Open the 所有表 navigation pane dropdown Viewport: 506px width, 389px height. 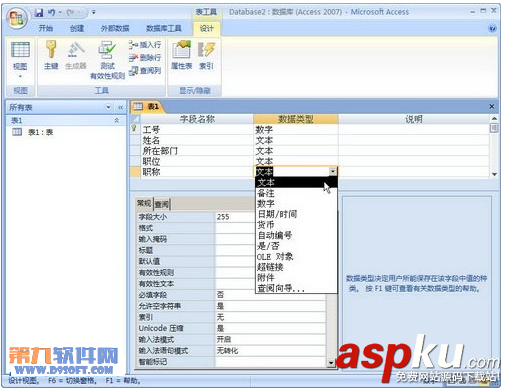coord(108,107)
